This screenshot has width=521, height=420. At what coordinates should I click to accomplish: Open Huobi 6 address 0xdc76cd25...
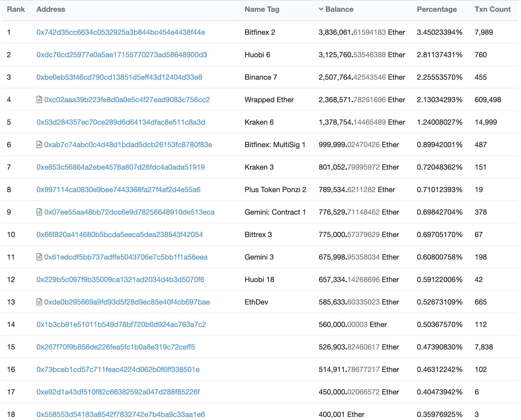tap(122, 55)
